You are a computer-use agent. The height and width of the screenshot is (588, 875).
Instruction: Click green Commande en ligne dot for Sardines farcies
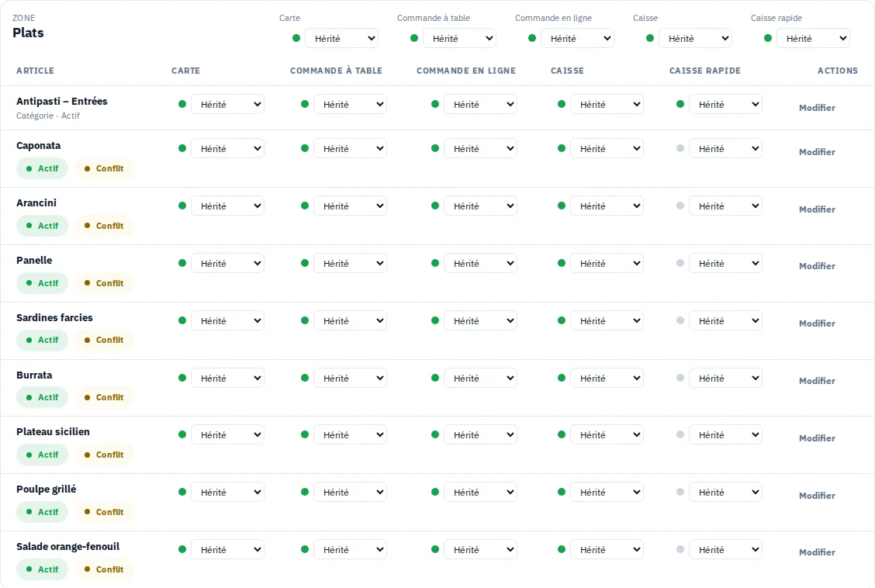[434, 321]
